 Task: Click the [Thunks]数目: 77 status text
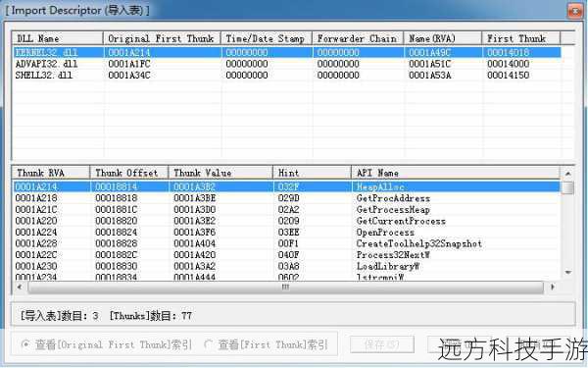pos(151,315)
